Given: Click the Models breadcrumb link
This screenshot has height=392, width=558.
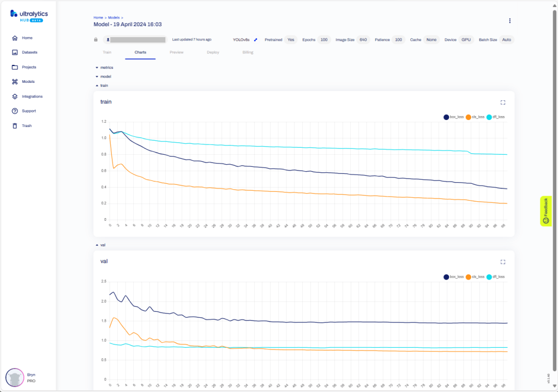Looking at the screenshot, I should (115, 18).
